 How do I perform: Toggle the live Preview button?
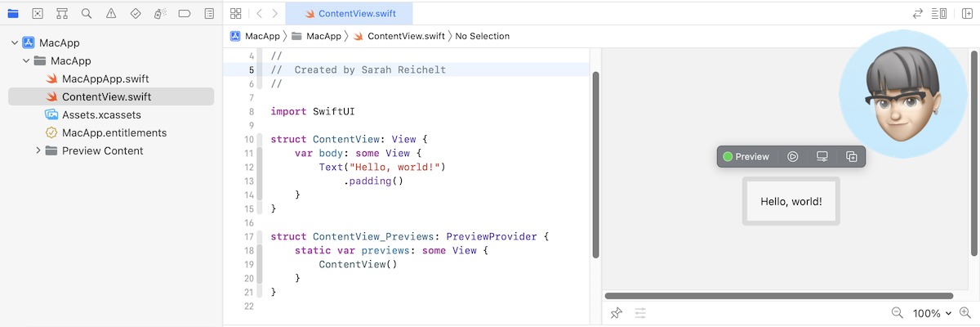point(746,156)
